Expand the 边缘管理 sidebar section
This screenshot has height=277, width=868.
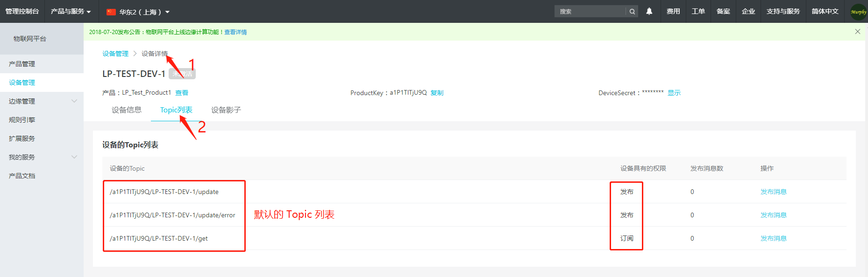[74, 101]
